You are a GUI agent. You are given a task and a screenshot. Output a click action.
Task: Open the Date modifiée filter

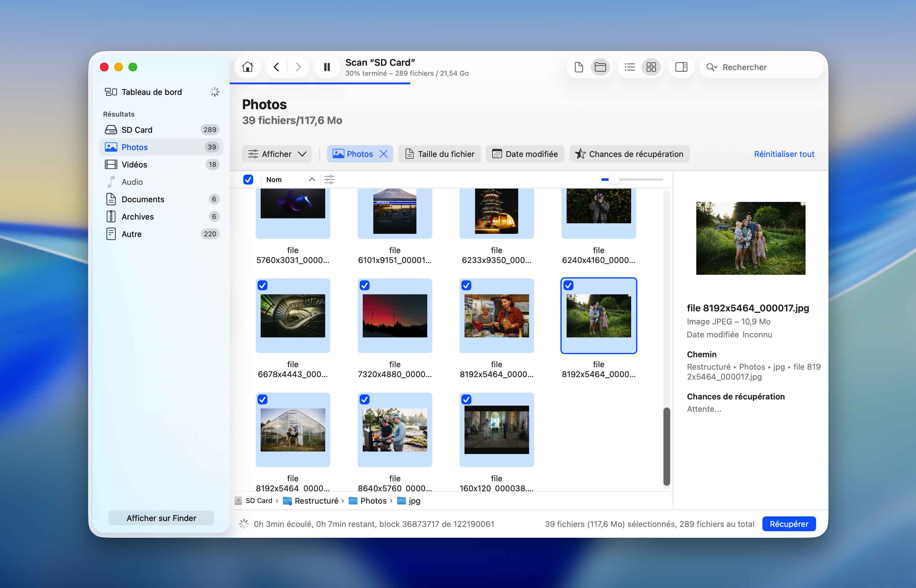pos(525,154)
